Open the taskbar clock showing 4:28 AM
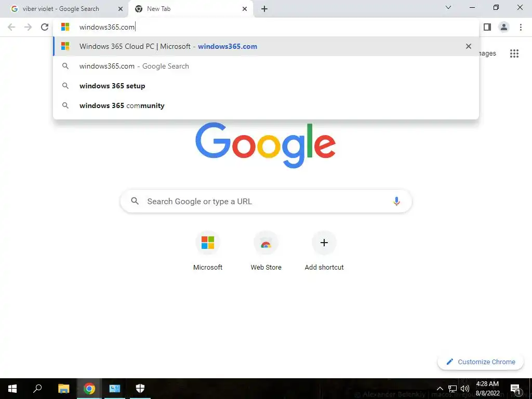 tap(487, 389)
